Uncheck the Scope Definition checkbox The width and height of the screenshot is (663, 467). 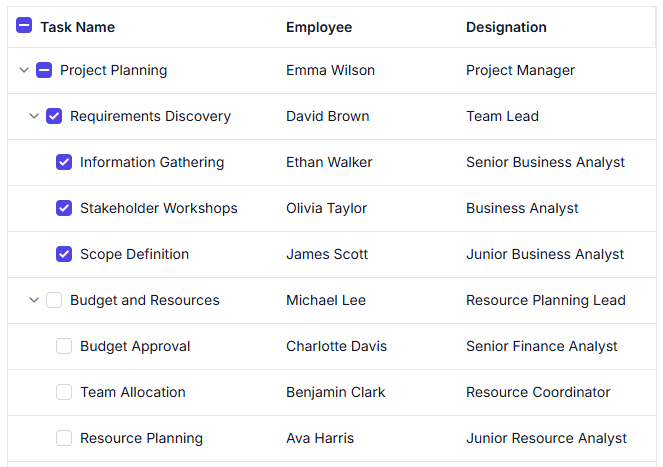pos(64,254)
